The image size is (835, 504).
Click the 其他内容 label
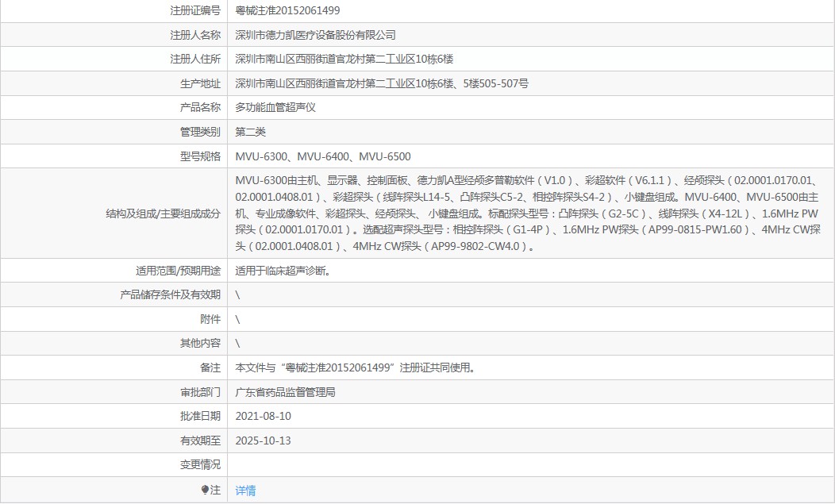(200, 343)
